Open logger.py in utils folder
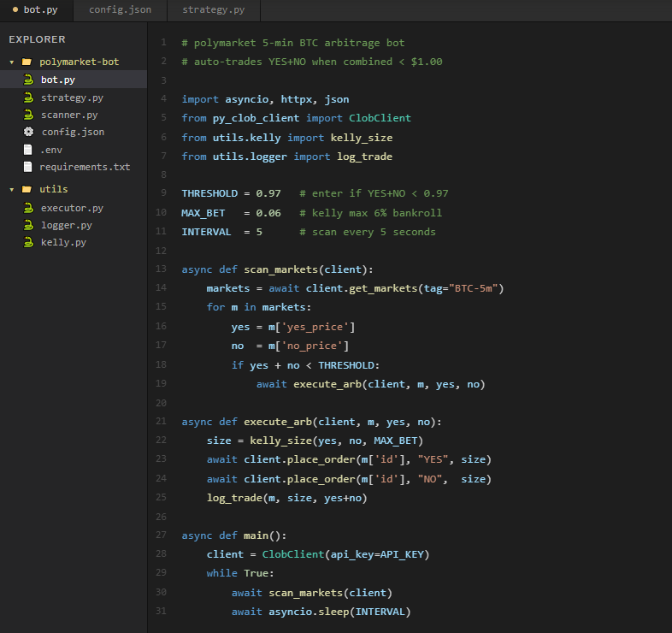Image resolution: width=672 pixels, height=633 pixels. (x=67, y=225)
